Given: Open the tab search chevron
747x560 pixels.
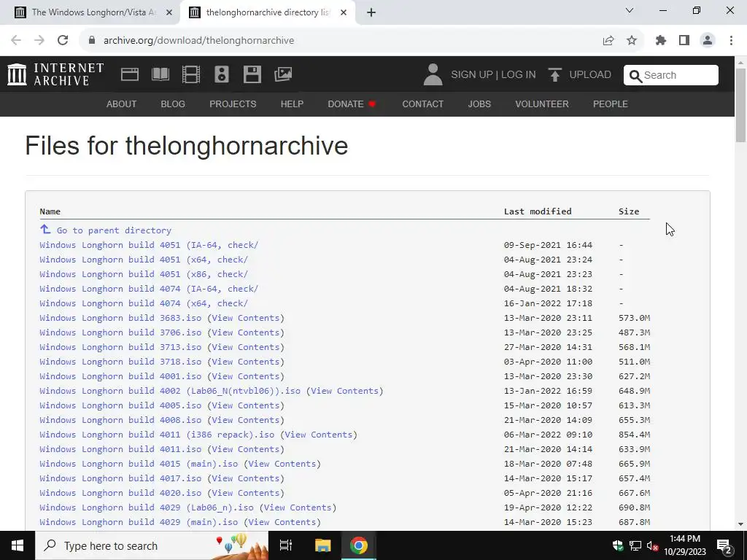Looking at the screenshot, I should coord(630,10).
